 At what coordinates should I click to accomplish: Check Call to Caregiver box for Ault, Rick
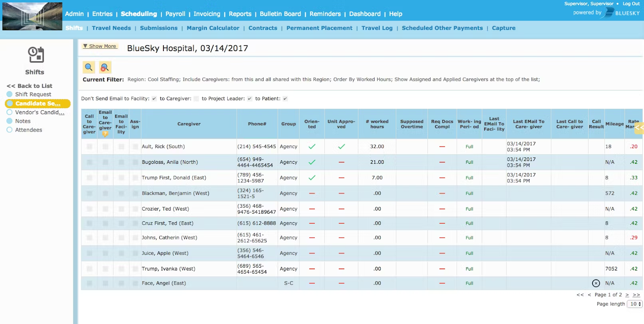pyautogui.click(x=89, y=147)
